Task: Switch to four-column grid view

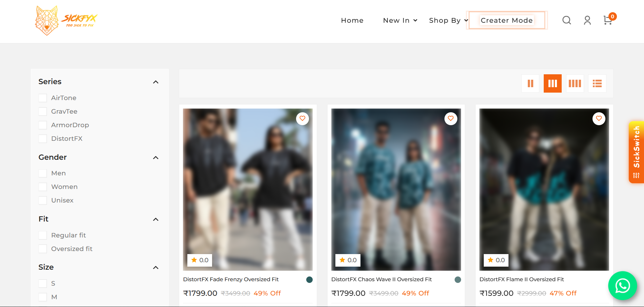Action: pyautogui.click(x=575, y=83)
